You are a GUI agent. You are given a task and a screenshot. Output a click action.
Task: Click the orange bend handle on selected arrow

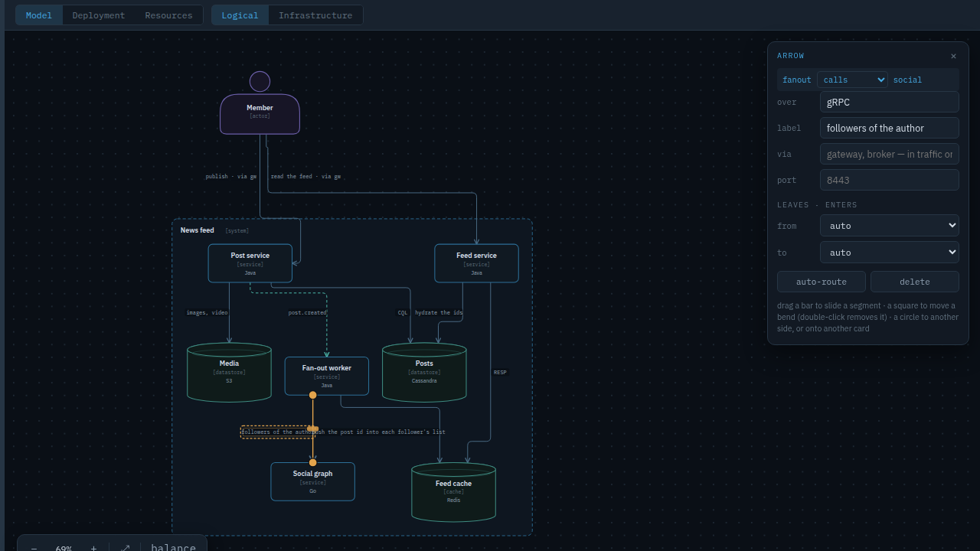[x=312, y=429]
